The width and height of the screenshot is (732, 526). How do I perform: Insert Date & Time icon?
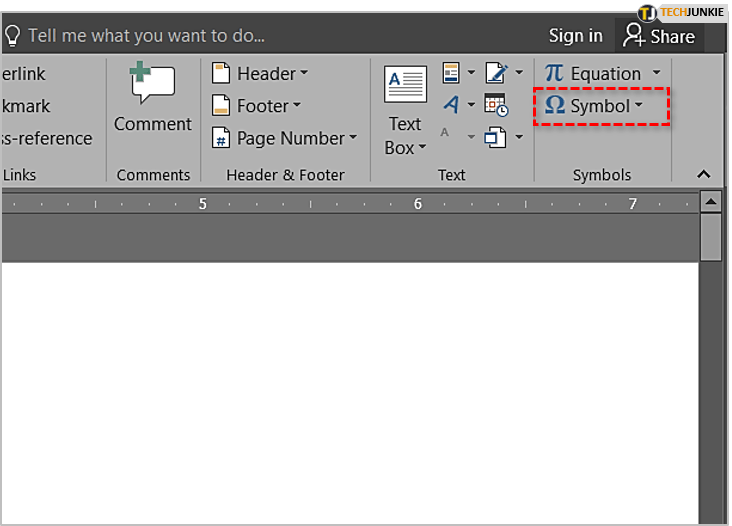(495, 104)
